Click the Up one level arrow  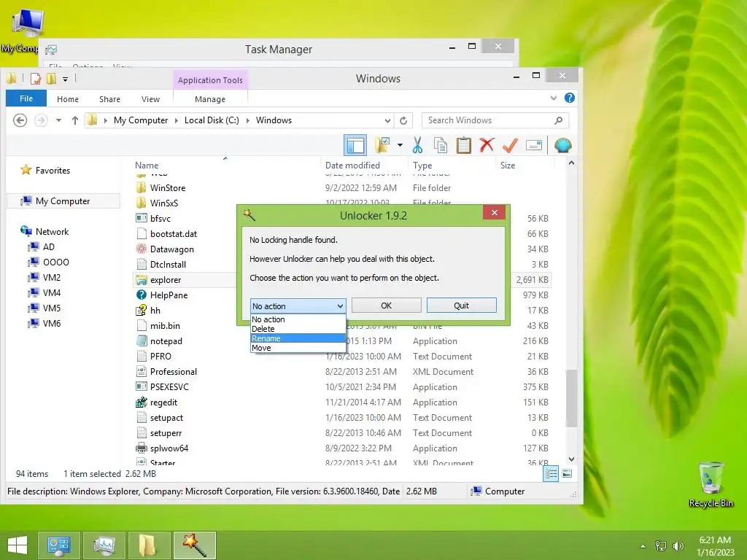pos(75,120)
